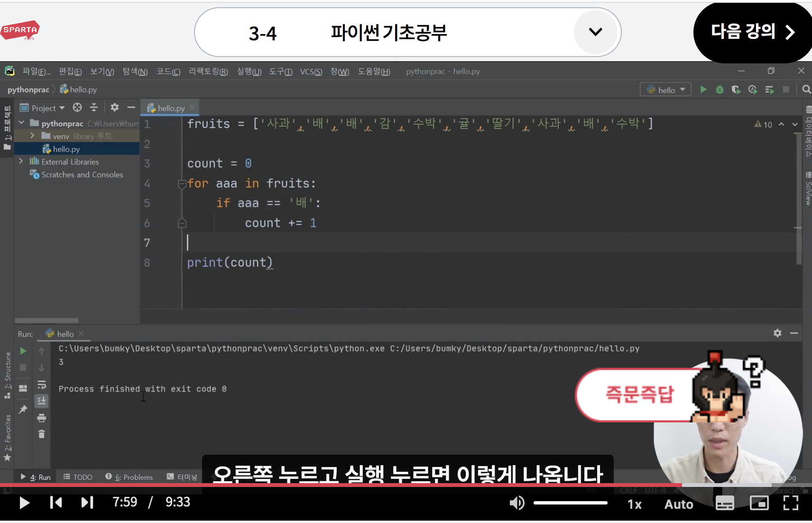This screenshot has height=523, width=812.
Task: Rerun hello from the Run panel
Action: tap(23, 351)
